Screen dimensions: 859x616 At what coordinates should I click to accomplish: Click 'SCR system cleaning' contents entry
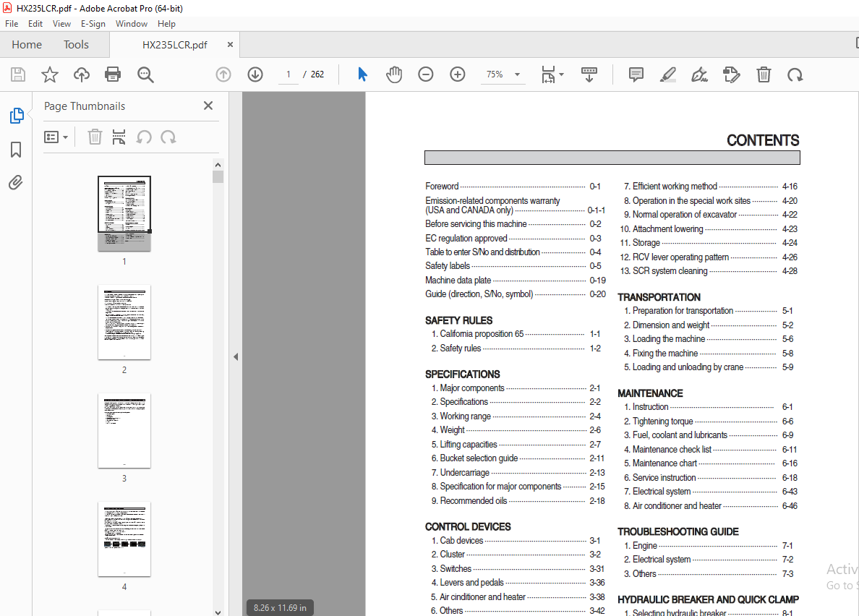tap(709, 271)
